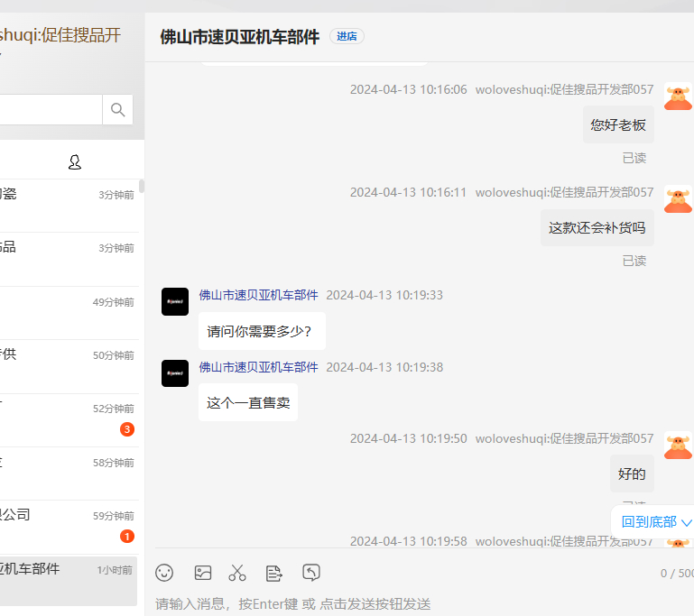Click seller avatar beside 这个一直售卖 message
694x616 pixels.
[175, 373]
